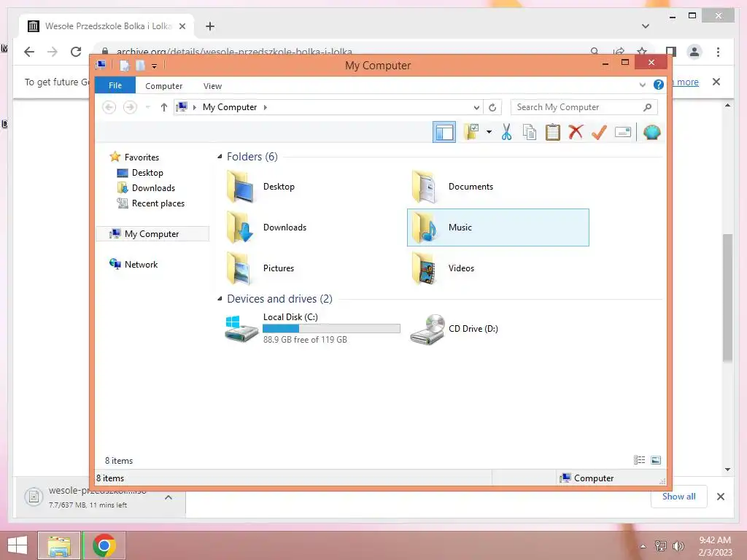The width and height of the screenshot is (747, 560).
Task: Open quick access toolbar customize dropdown
Action: click(x=155, y=66)
